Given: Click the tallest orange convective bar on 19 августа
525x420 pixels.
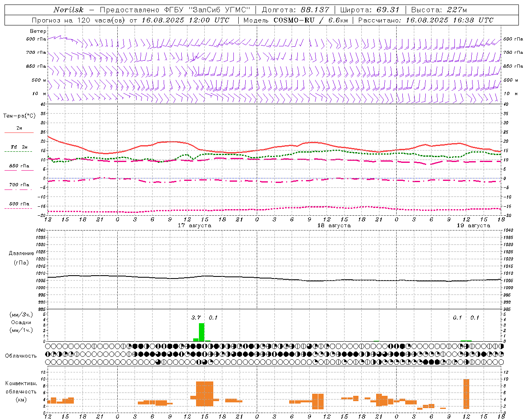Looking at the screenshot, I should click(x=466, y=394).
